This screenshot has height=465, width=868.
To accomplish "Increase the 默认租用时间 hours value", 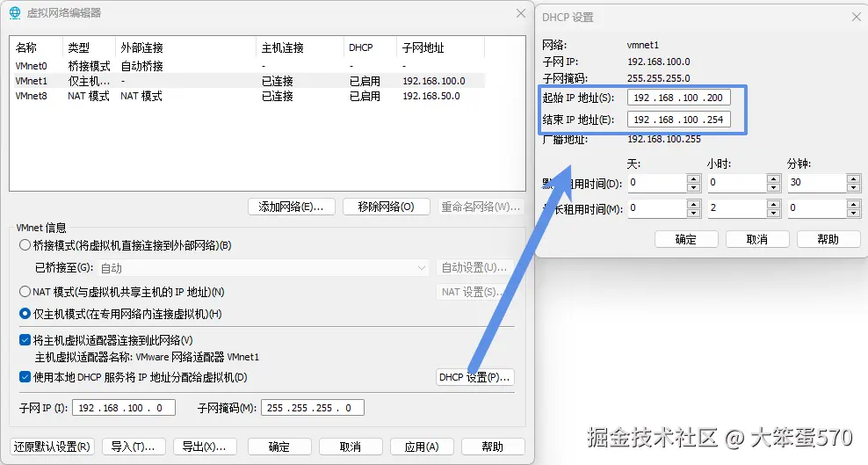I will 773,178.
